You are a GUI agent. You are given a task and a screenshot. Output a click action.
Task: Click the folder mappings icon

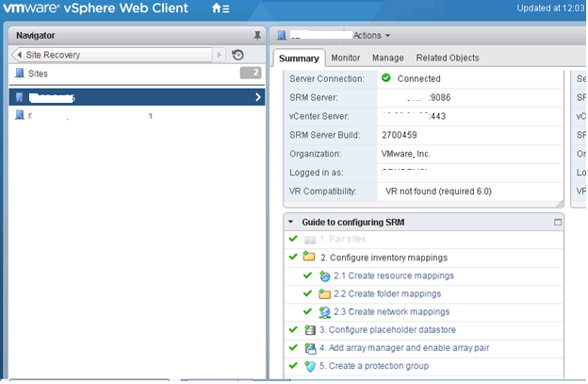pos(324,294)
